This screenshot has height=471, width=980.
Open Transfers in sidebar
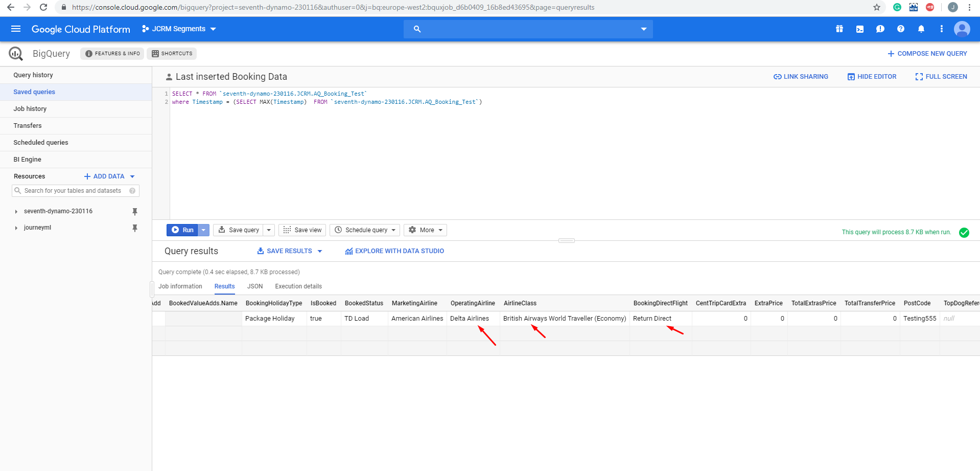coord(76,126)
